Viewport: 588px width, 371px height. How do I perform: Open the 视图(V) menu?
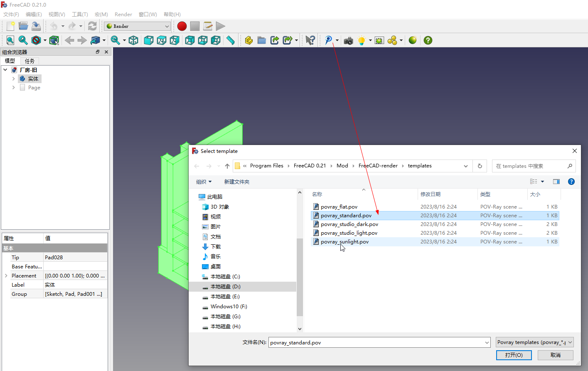tap(57, 14)
